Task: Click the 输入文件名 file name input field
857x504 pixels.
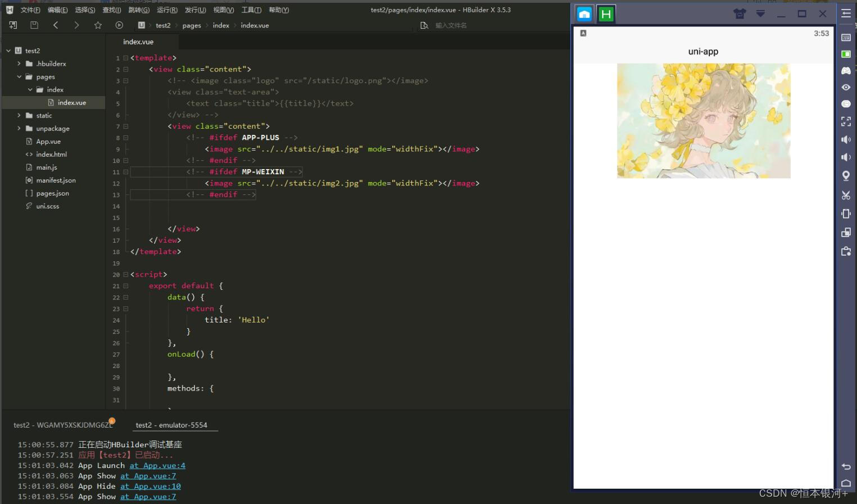Action: click(451, 26)
